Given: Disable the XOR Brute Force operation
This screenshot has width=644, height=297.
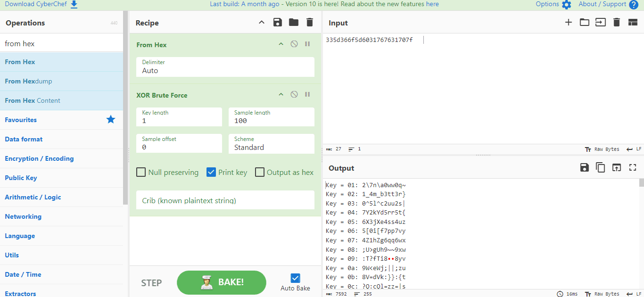Looking at the screenshot, I should coord(294,95).
